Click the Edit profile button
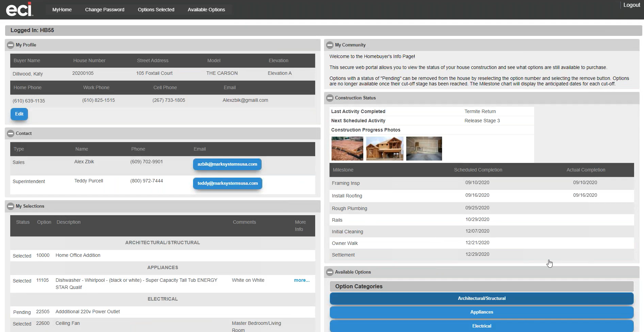Viewport: 644px width, 332px height. point(19,114)
